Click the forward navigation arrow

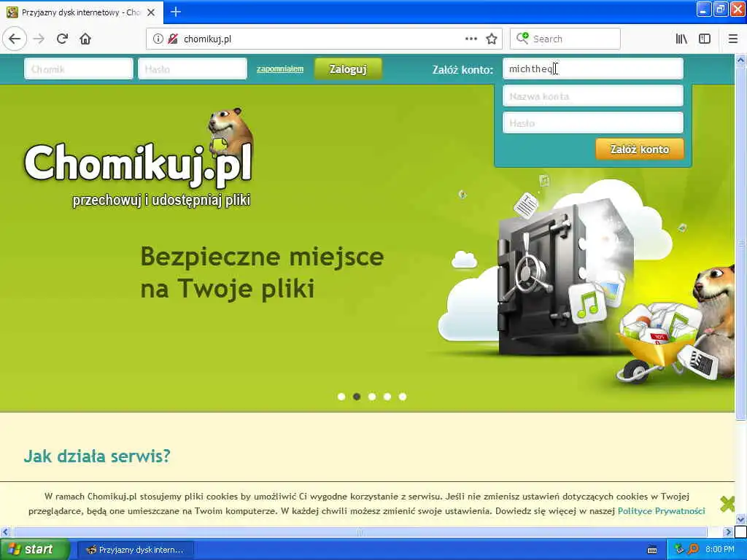39,39
